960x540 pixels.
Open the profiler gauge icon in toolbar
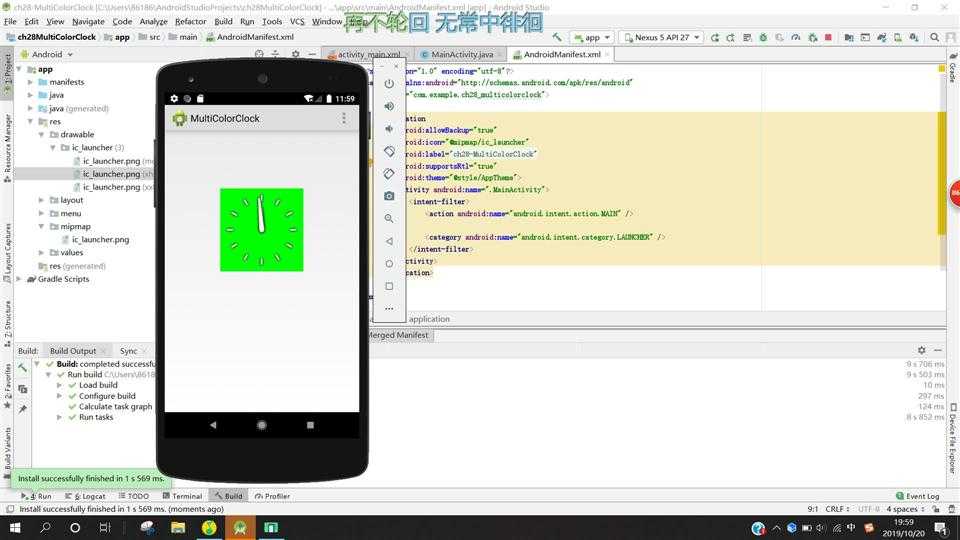tap(795, 37)
